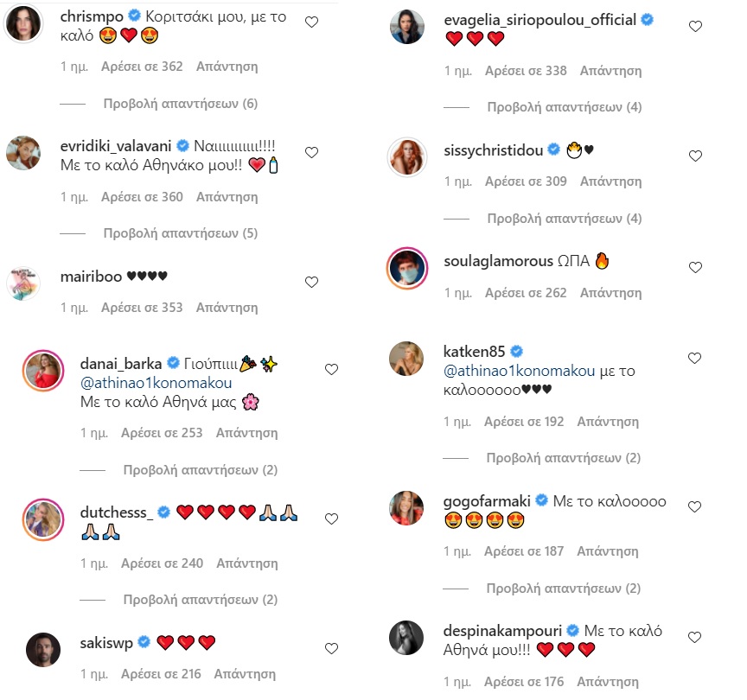
Task: Like danai_barka's comment heart
Action: coord(332,370)
